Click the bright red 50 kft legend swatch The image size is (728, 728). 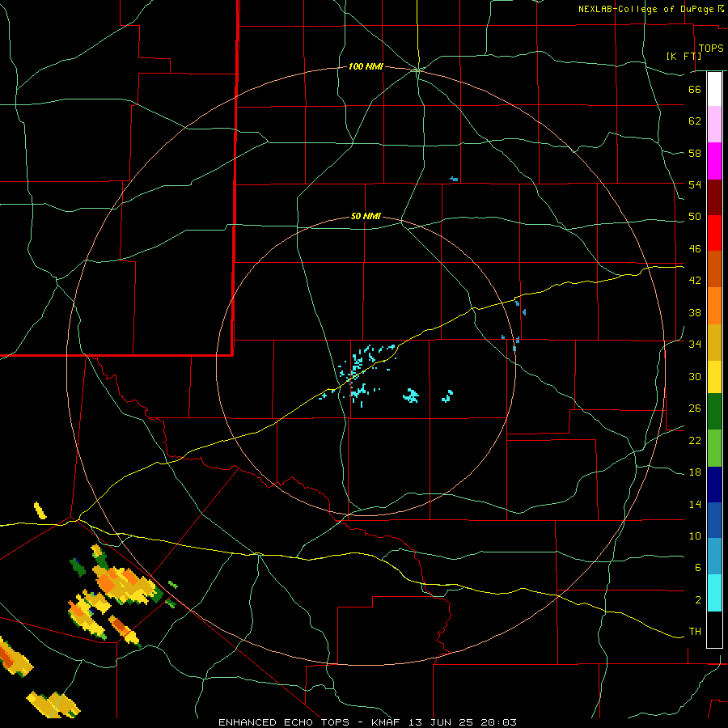(x=714, y=233)
